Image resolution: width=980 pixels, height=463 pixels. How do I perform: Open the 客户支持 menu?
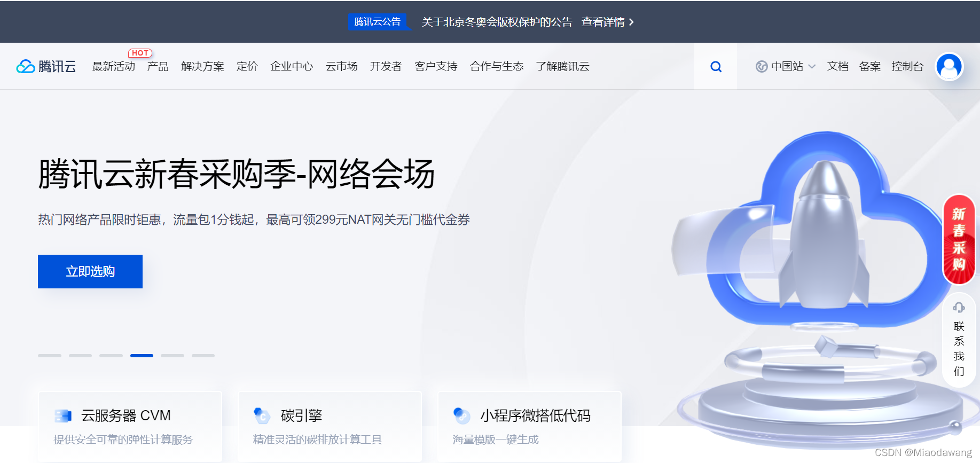pos(436,66)
